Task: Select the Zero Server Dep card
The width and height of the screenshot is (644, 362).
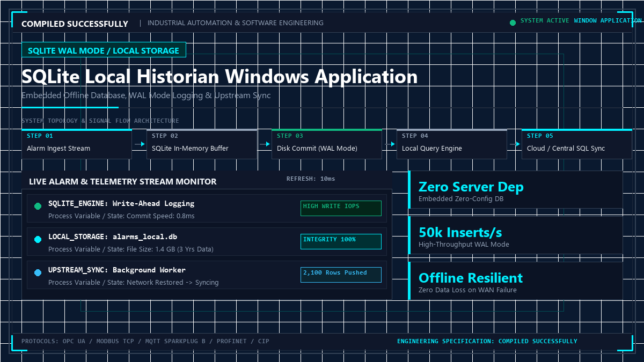Action: (x=516, y=189)
